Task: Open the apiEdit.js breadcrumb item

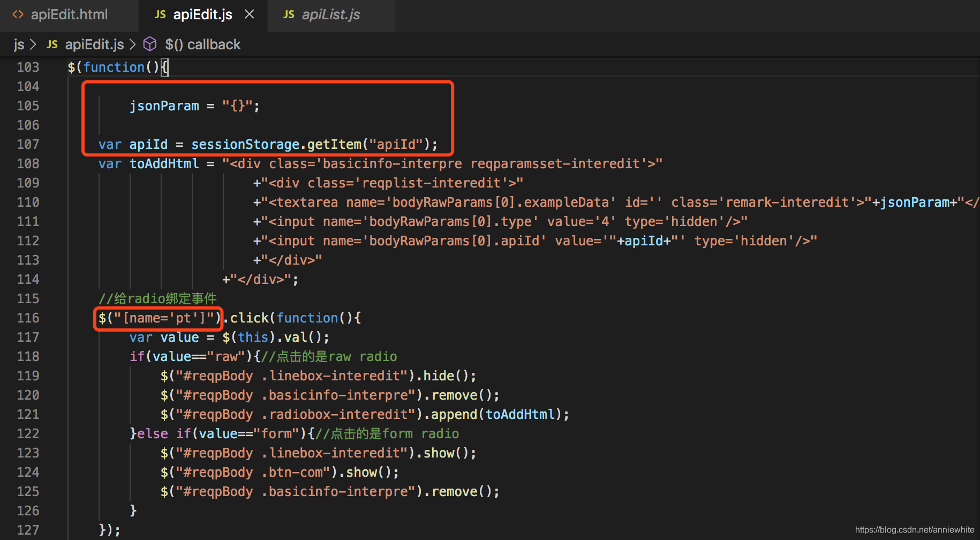Action: [94, 44]
